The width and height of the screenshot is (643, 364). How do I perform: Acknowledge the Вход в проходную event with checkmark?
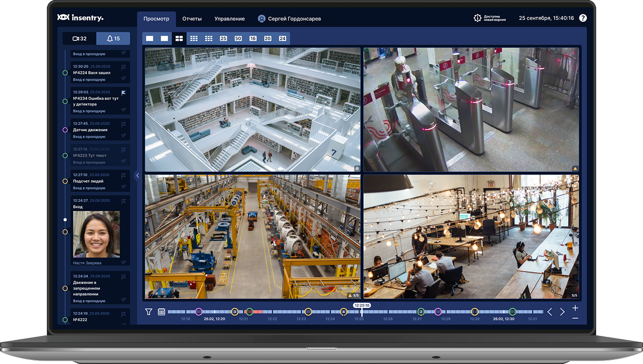tap(123, 53)
